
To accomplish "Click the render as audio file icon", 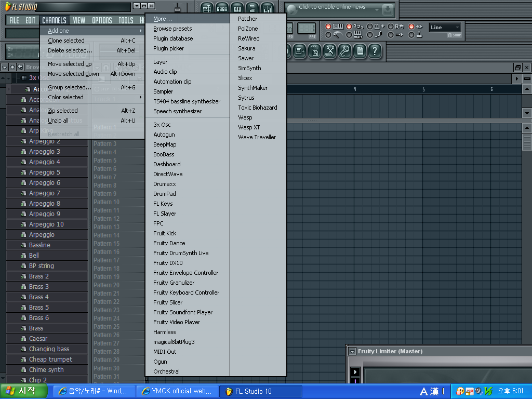I will tap(314, 51).
